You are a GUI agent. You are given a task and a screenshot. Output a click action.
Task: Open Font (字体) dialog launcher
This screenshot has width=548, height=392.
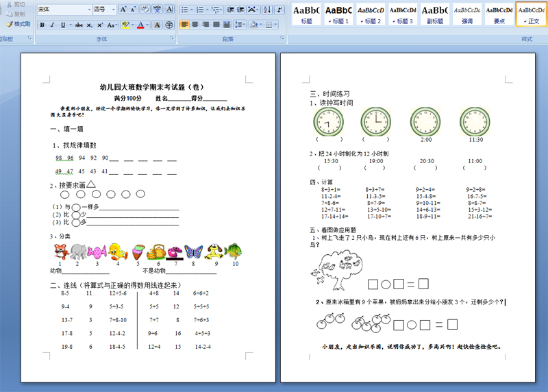[173, 38]
